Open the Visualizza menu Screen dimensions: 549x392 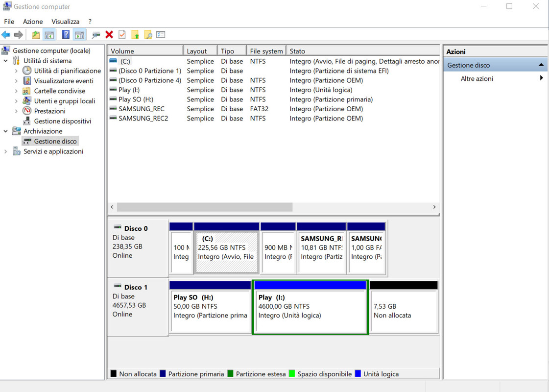[66, 22]
